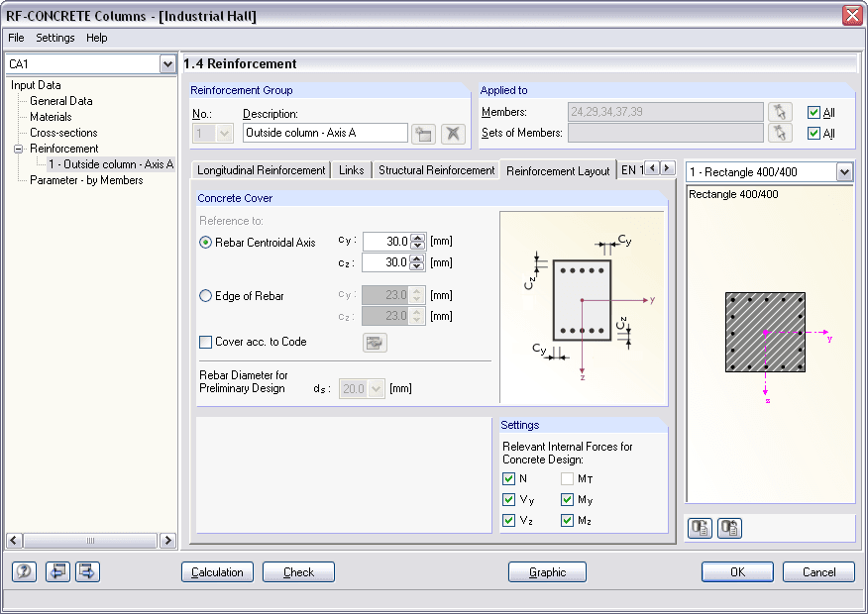
Task: Open the rebar diameter ds dropdown
Action: tap(377, 389)
